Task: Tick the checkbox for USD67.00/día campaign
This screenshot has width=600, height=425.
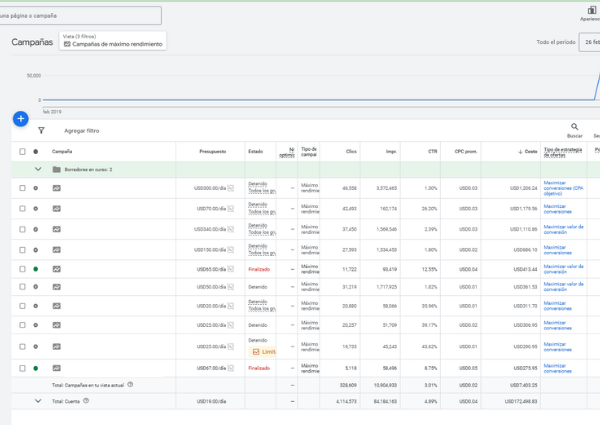Action: click(x=22, y=368)
